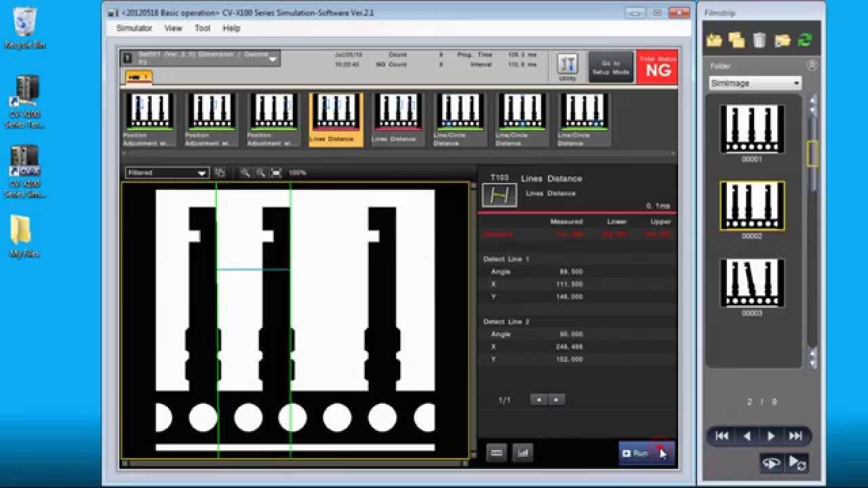
Task: Open the View menu
Action: pyautogui.click(x=173, y=28)
